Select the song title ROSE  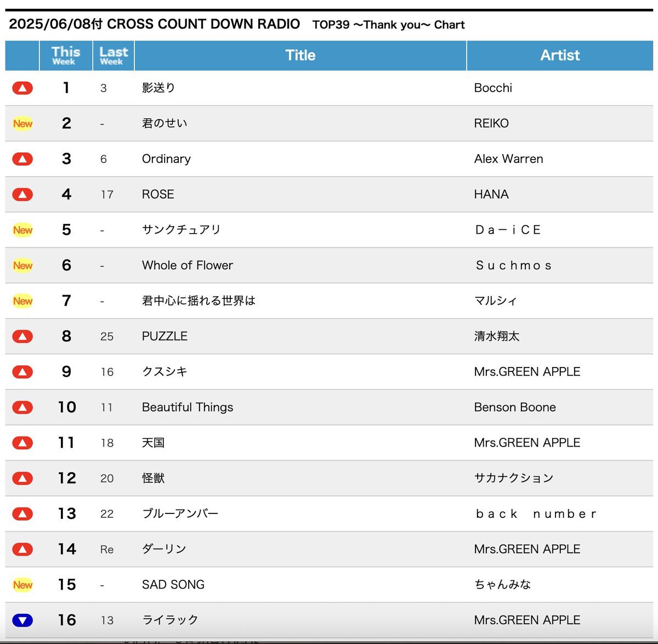pyautogui.click(x=158, y=194)
